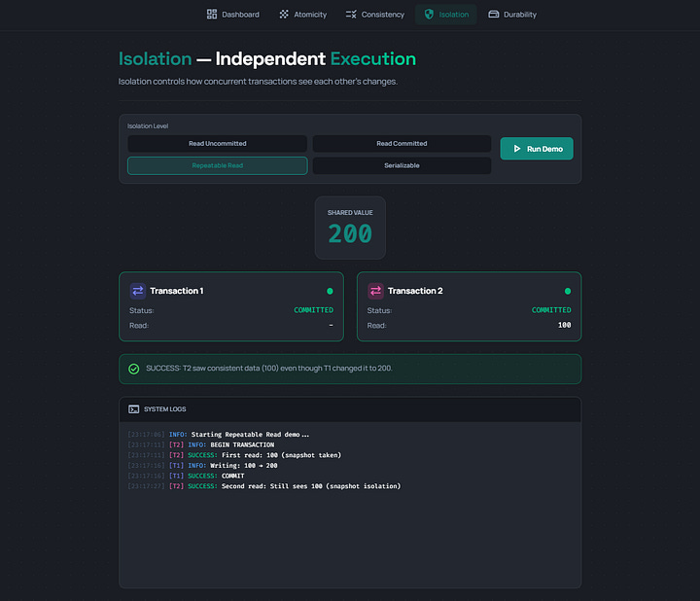Click the Isolation shield icon

(x=429, y=15)
